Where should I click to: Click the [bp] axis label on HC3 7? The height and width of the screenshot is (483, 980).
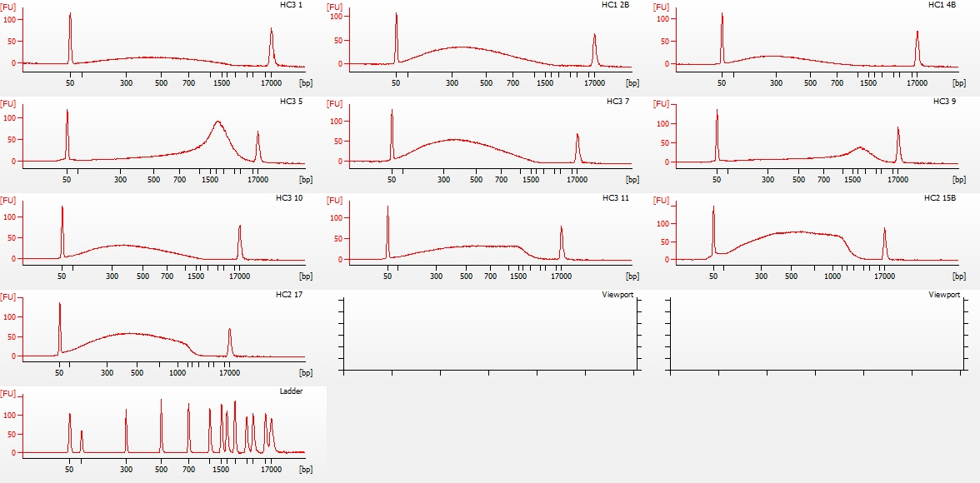pyautogui.click(x=632, y=180)
